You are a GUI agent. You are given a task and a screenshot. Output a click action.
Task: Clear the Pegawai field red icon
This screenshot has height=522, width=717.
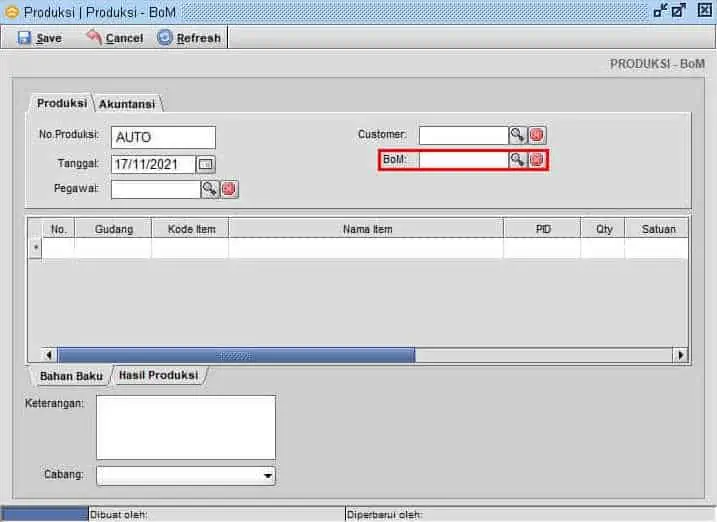pyautogui.click(x=228, y=188)
